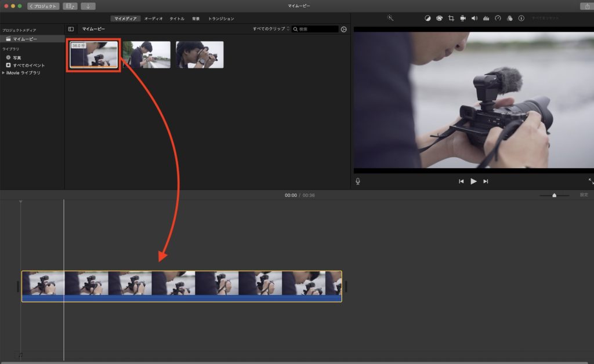The width and height of the screenshot is (594, 364).
Task: Open the video stabilization camera icon
Action: click(x=462, y=18)
